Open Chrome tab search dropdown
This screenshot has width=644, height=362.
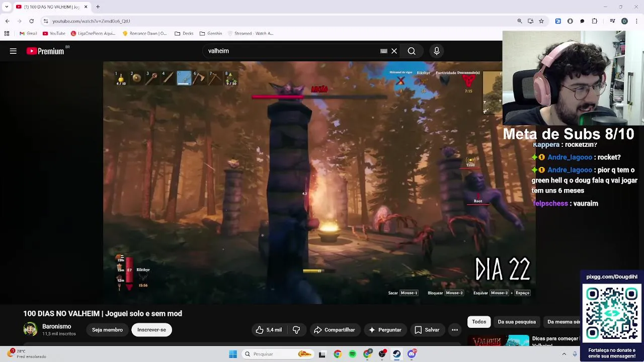tap(7, 7)
